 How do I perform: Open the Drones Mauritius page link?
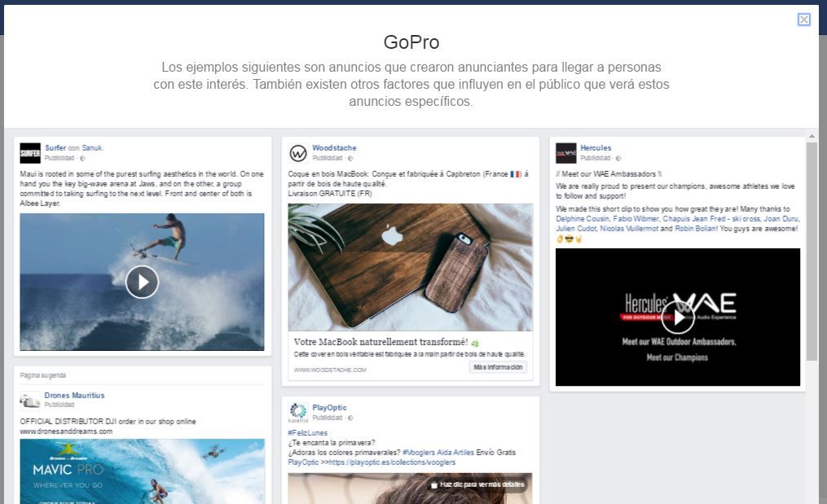[74, 396]
